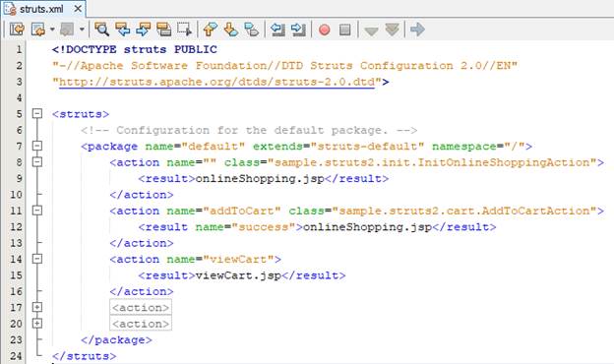Click the extends="struts-default" attribute value
Image resolution: width=614 pixels, height=364 pixels.
click(x=367, y=147)
